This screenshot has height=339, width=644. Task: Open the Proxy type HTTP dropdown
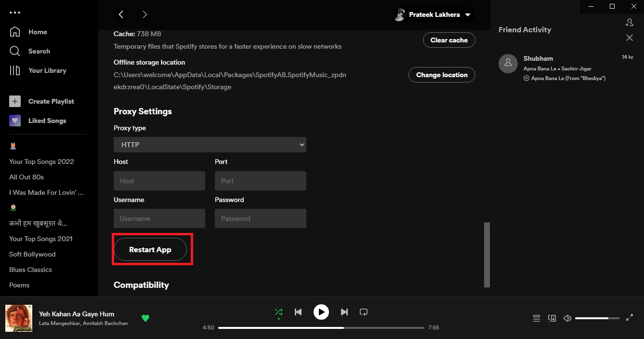point(210,145)
